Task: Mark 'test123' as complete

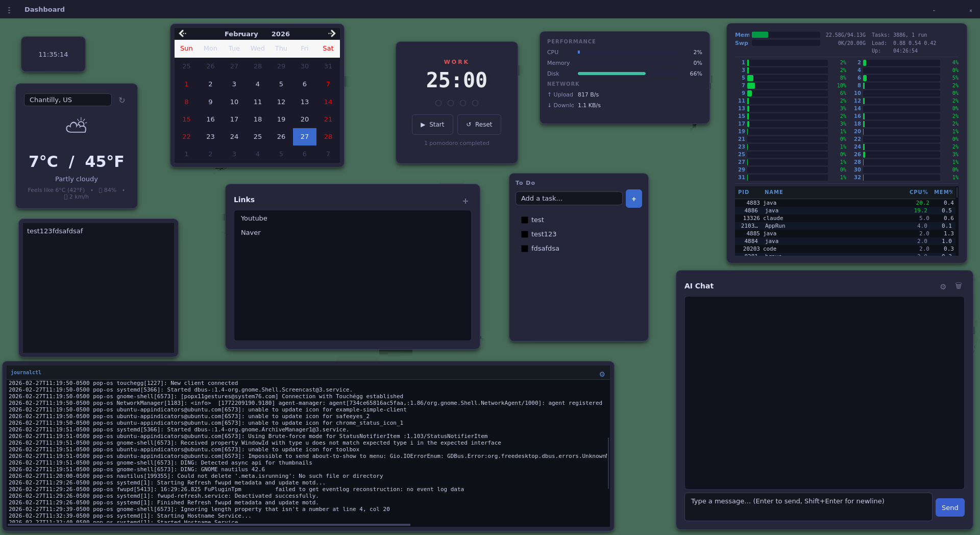Action: pyautogui.click(x=525, y=234)
